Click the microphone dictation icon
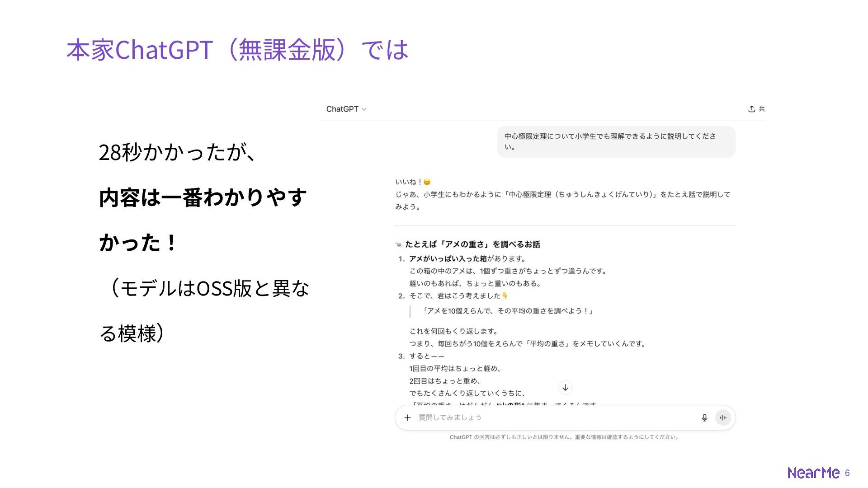The image size is (868, 488). click(704, 418)
